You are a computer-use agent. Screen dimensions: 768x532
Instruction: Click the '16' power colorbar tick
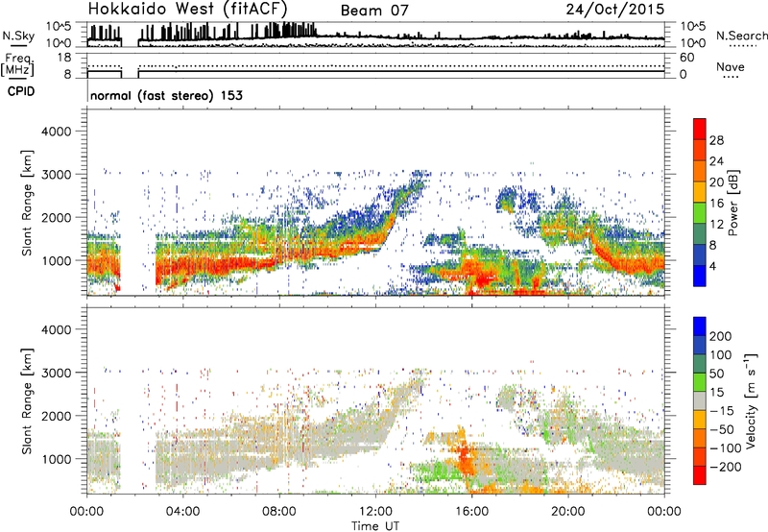pyautogui.click(x=716, y=204)
